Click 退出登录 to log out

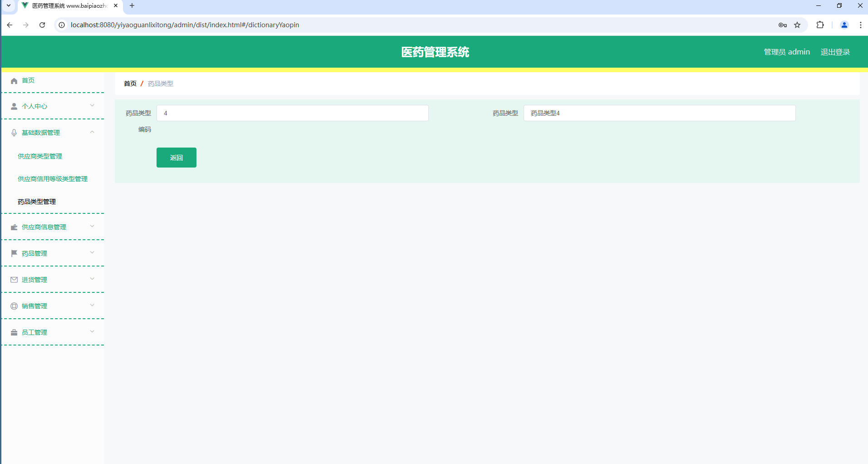click(x=834, y=52)
